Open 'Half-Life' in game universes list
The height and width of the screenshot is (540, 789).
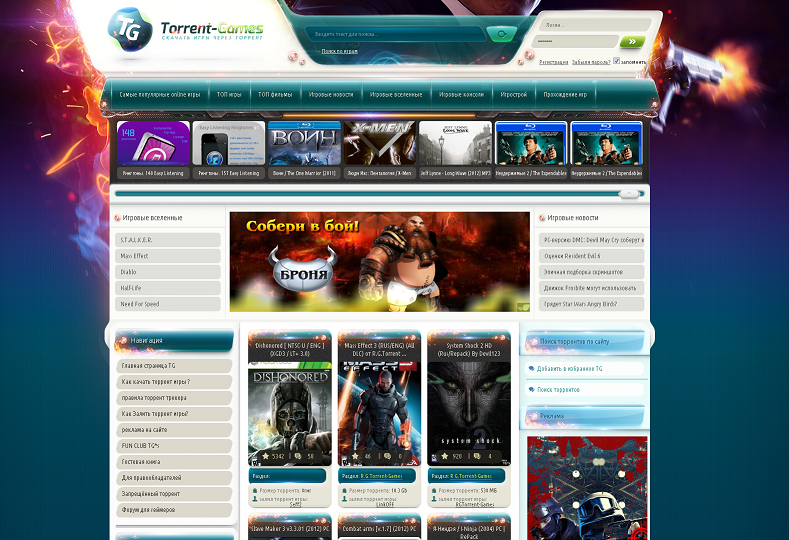[168, 288]
